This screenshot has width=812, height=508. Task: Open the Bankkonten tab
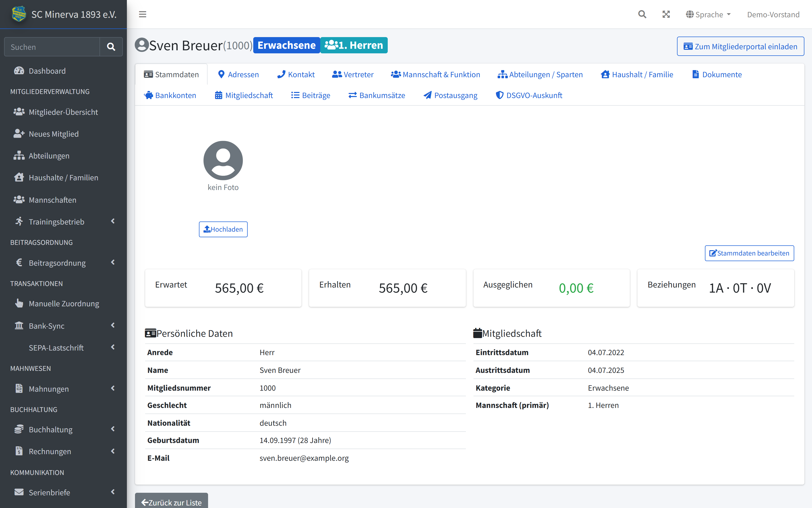coord(170,95)
